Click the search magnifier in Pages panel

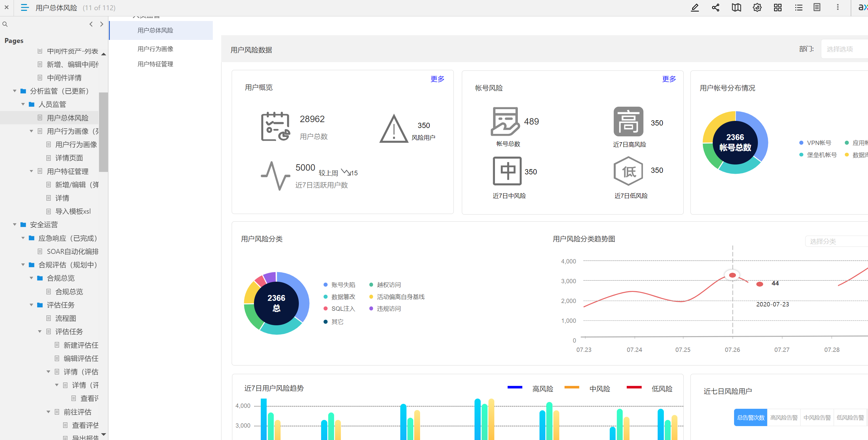[5, 24]
